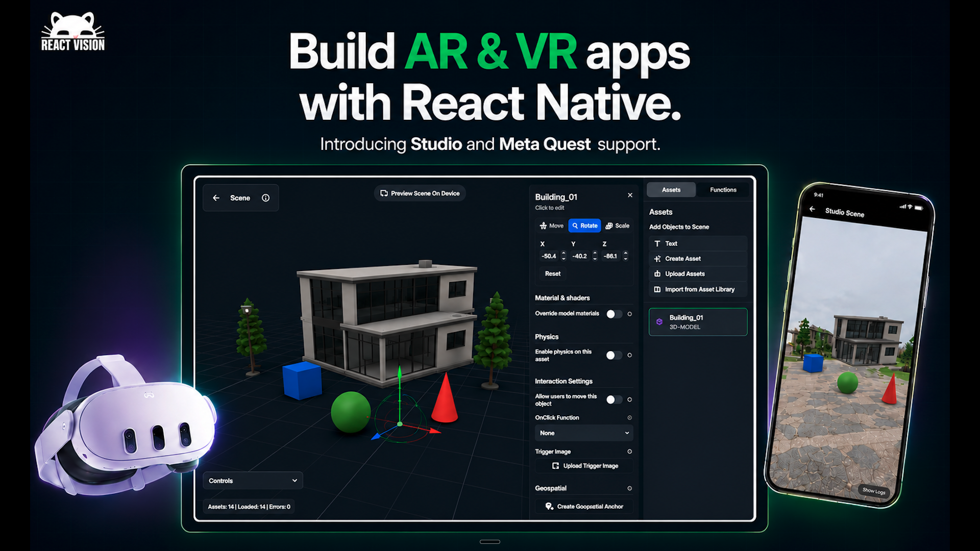Tap the back arrow on the phone
980x551 pixels.
[812, 209]
